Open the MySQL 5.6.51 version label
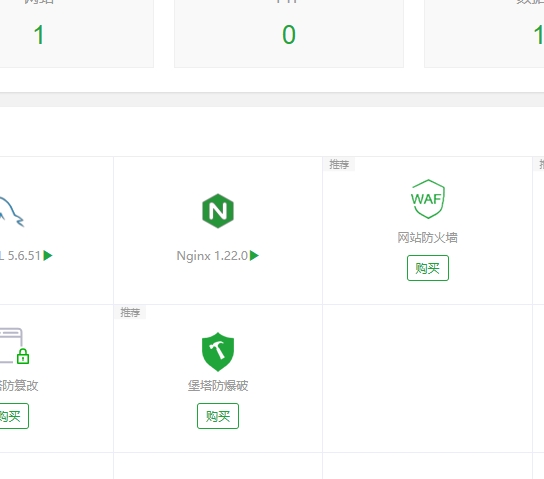This screenshot has width=544, height=479. pyautogui.click(x=20, y=256)
